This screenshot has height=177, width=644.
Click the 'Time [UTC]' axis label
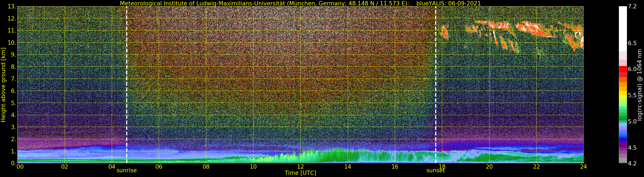pos(300,173)
